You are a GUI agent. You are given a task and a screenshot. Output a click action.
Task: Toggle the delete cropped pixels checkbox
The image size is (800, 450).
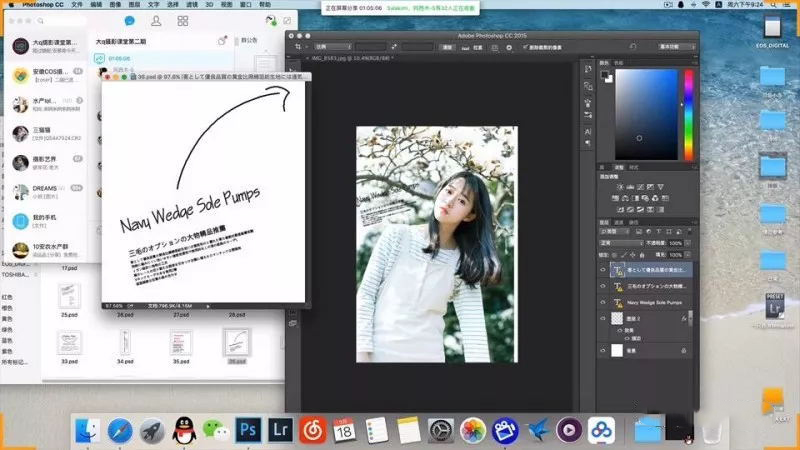(525, 47)
